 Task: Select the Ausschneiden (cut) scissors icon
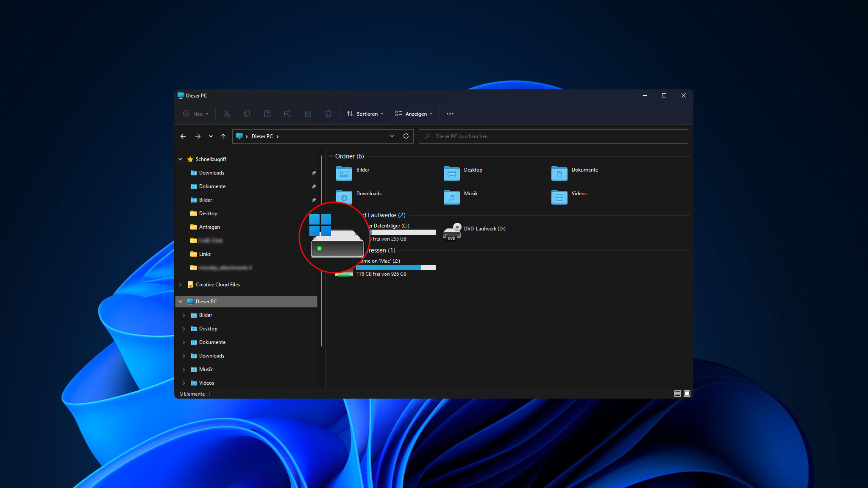pos(226,114)
